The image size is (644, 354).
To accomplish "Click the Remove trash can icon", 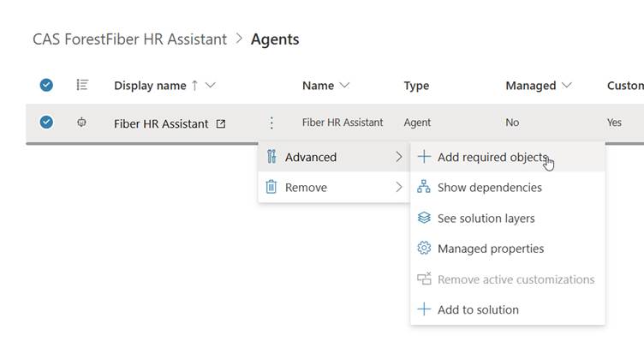I will point(271,187).
